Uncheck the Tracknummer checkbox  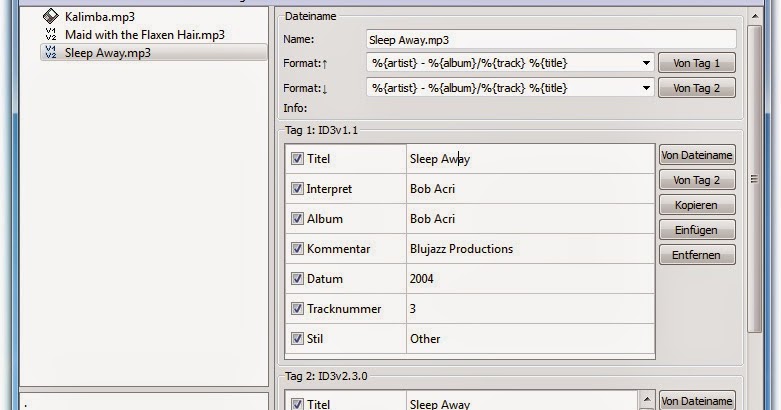pos(297,308)
